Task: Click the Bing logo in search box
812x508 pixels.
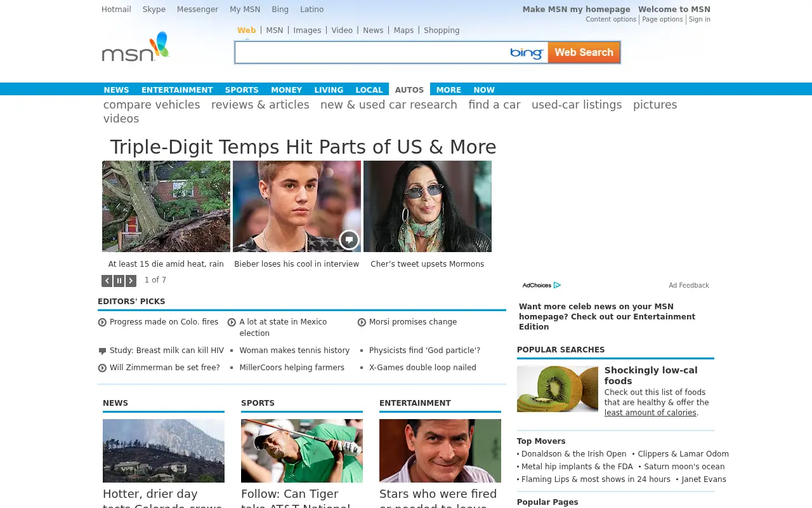Action: (x=527, y=53)
